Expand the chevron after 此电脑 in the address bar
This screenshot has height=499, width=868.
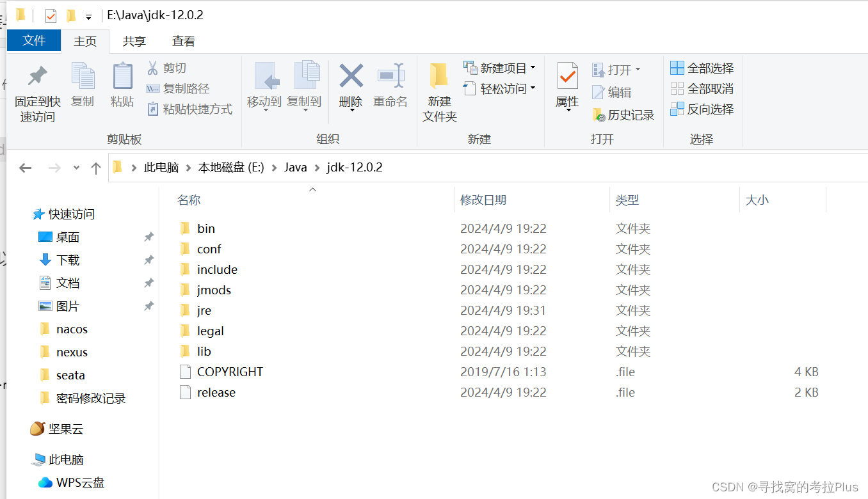[189, 168]
